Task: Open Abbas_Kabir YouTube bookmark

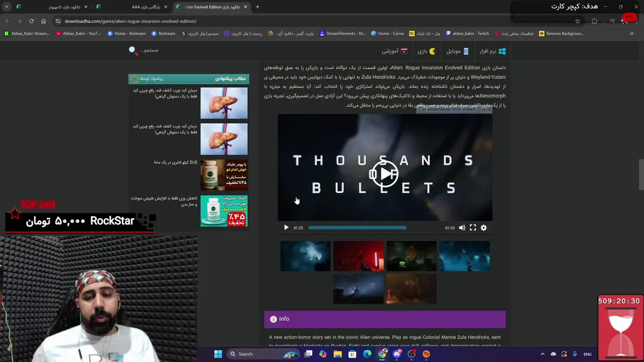Action: [x=78, y=34]
